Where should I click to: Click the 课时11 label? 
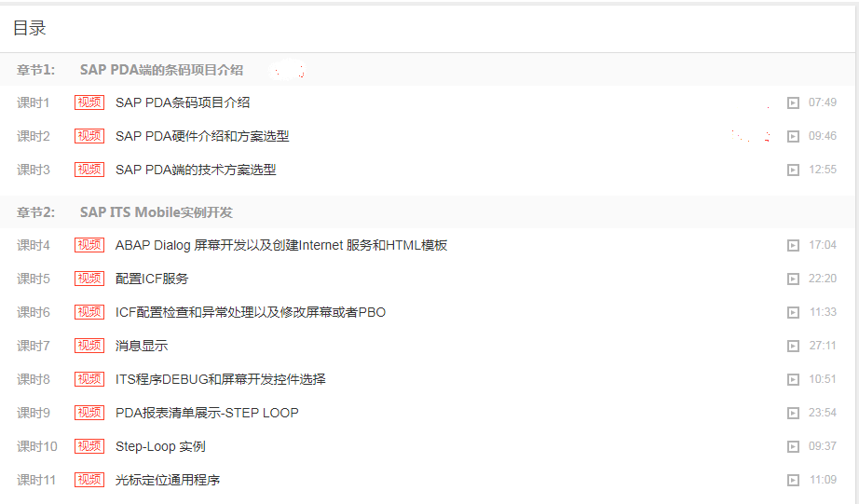point(36,480)
